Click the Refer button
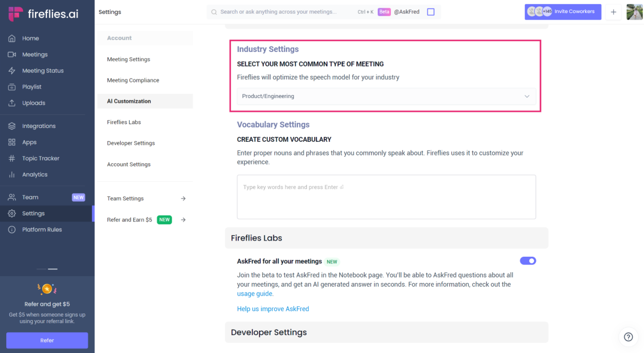Screen dimensions: 644x353 coord(47,340)
